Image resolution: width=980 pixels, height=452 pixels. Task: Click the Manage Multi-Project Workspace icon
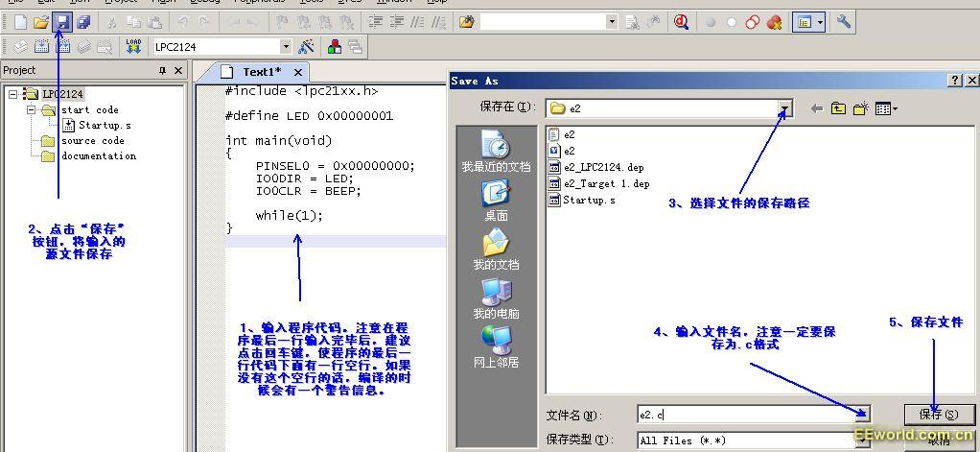coord(355,46)
